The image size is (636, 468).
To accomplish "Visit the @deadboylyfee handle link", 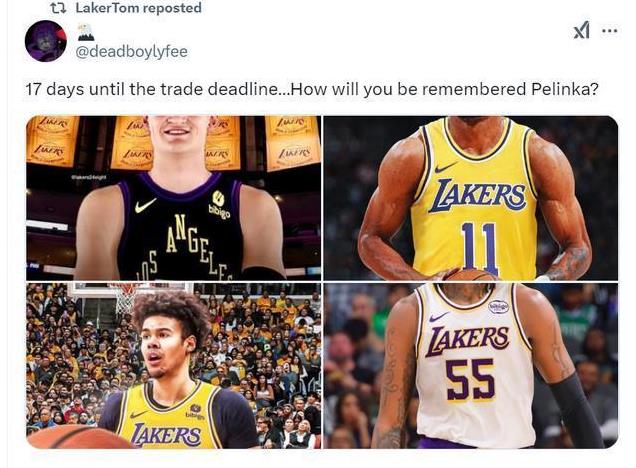I will (x=132, y=52).
